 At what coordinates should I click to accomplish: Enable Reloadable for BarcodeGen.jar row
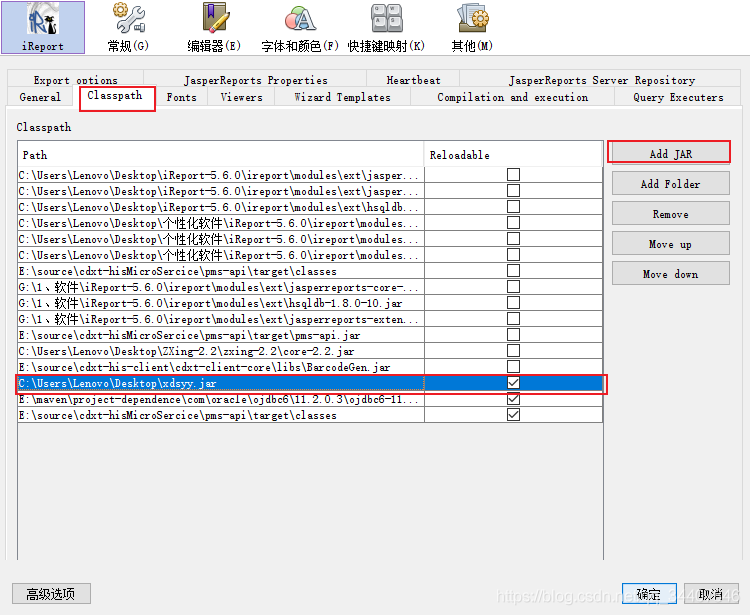click(x=513, y=367)
